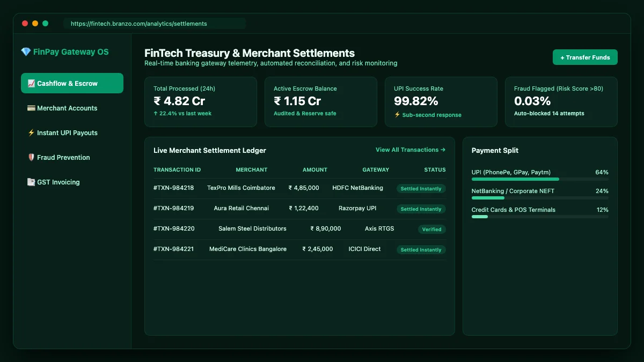The image size is (644, 362).
Task: Click merchant Salem Steel Distributors
Action: click(252, 229)
